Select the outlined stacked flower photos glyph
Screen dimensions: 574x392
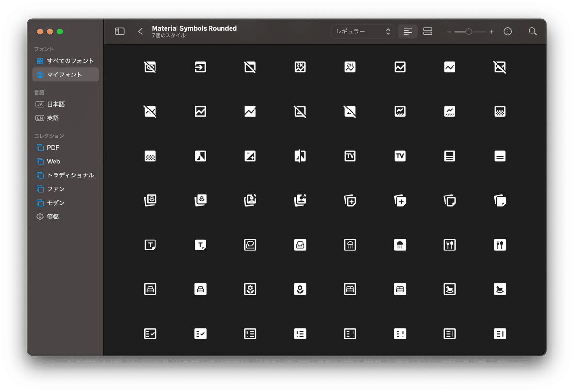coord(151,200)
